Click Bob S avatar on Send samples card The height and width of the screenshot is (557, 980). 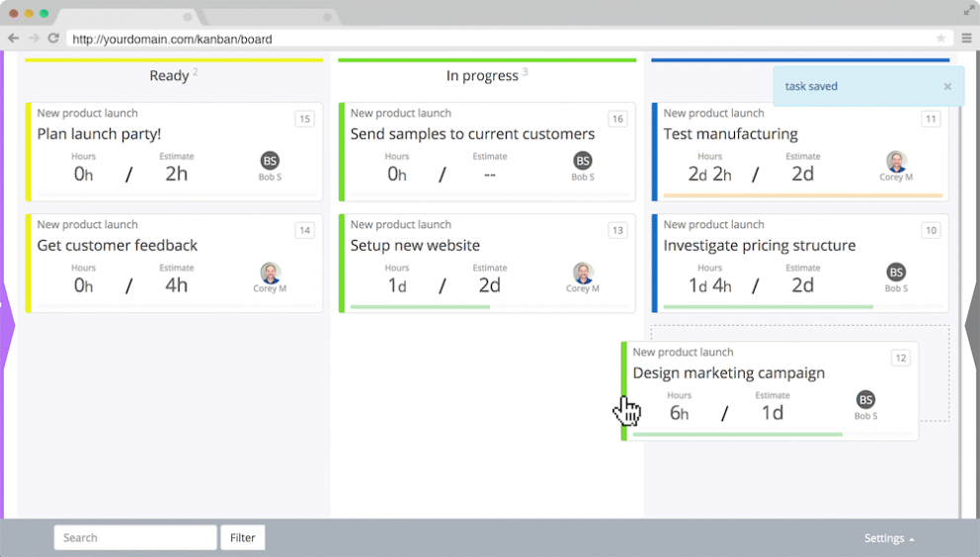(583, 161)
